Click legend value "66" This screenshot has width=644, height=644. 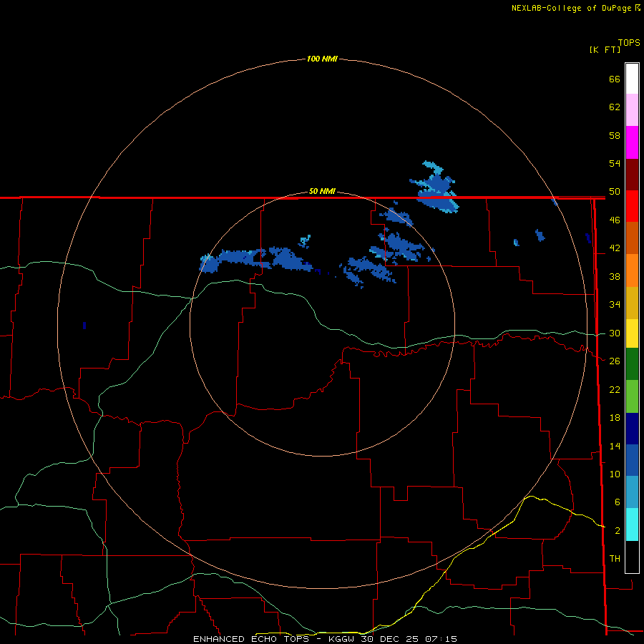tap(615, 79)
